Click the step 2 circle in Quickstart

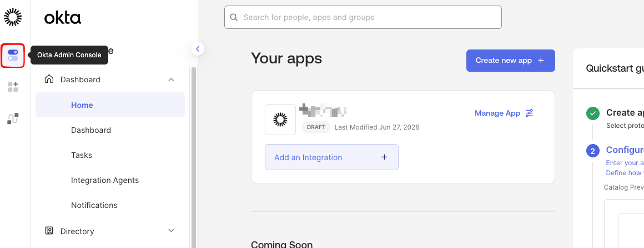tap(593, 151)
